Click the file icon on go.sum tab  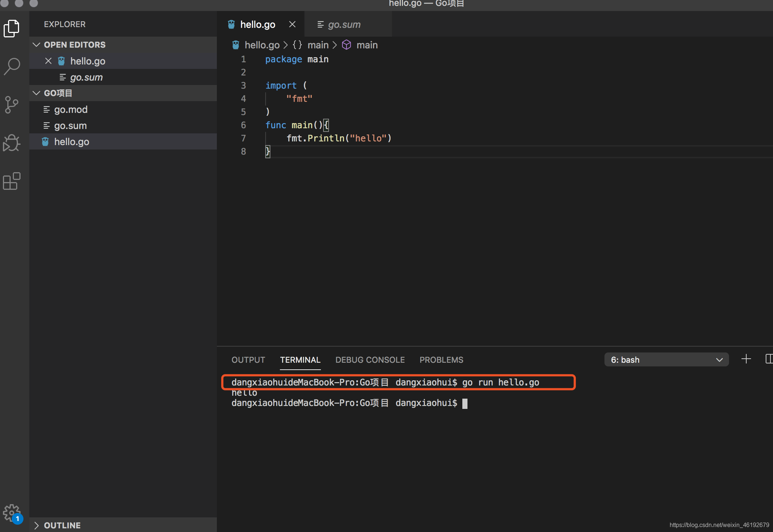[321, 24]
